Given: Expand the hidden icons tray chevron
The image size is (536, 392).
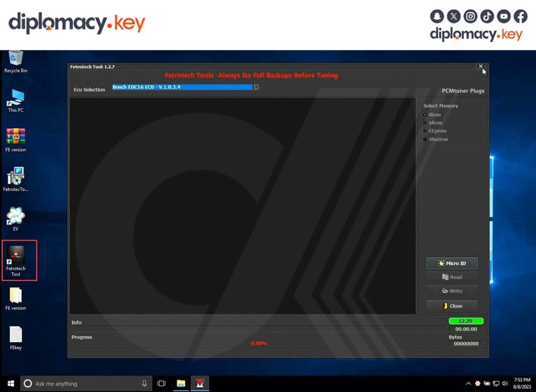Looking at the screenshot, I should (468, 383).
